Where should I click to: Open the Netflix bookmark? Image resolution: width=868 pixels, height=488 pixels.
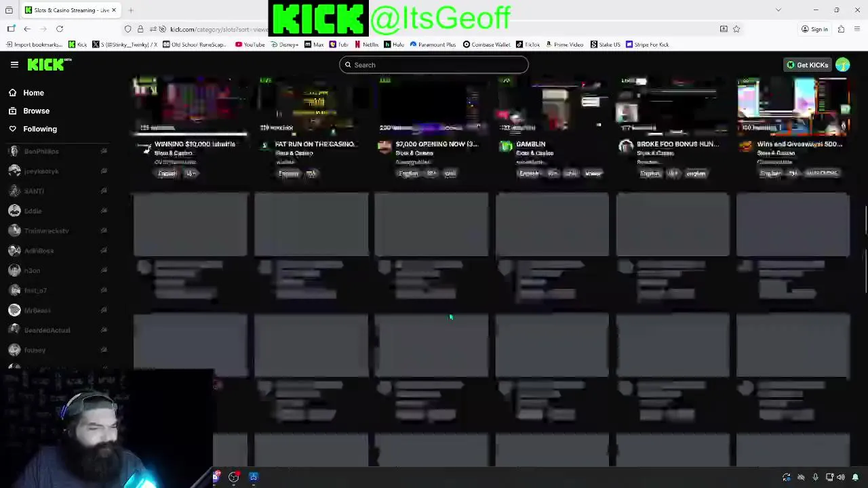(366, 45)
